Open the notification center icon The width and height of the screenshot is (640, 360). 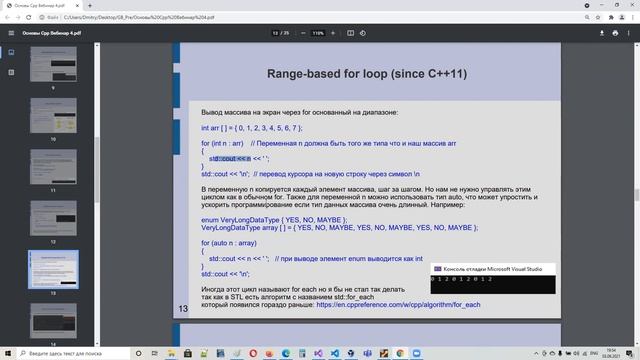click(x=629, y=353)
